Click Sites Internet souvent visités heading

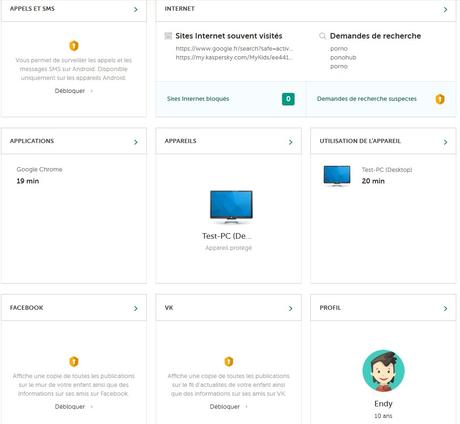(229, 36)
